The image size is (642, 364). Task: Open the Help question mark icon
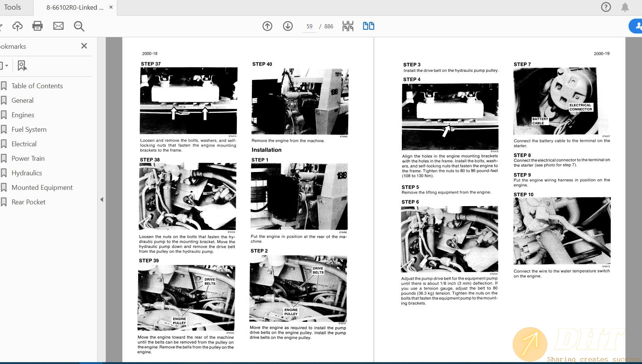606,7
